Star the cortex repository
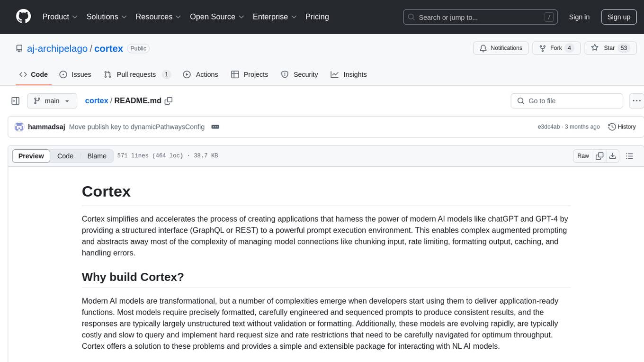This screenshot has height=362, width=644. pos(610,48)
